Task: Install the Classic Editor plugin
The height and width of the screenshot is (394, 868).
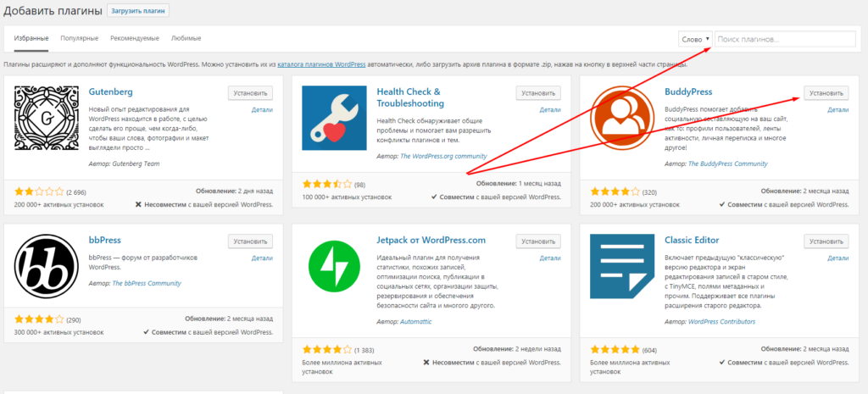Action: [826, 241]
